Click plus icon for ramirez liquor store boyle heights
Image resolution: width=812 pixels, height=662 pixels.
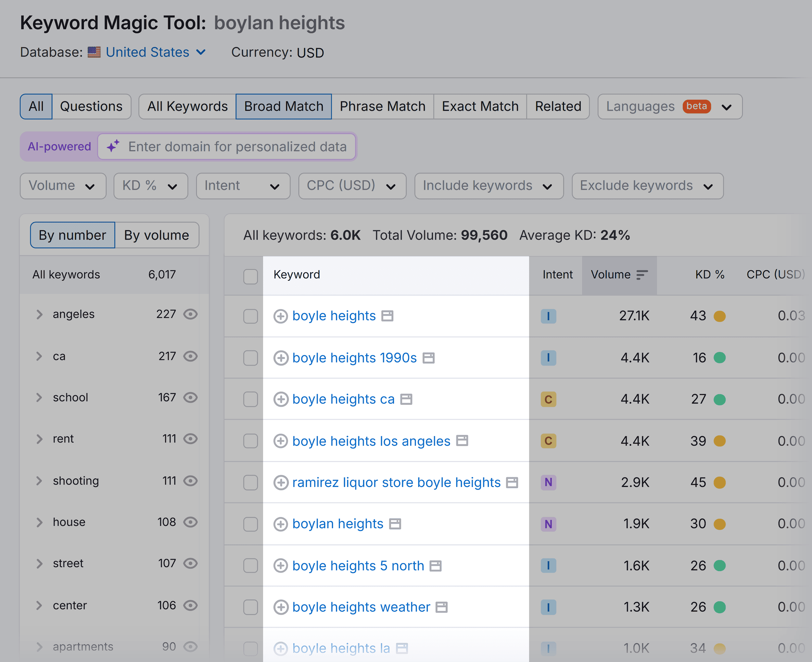(281, 482)
